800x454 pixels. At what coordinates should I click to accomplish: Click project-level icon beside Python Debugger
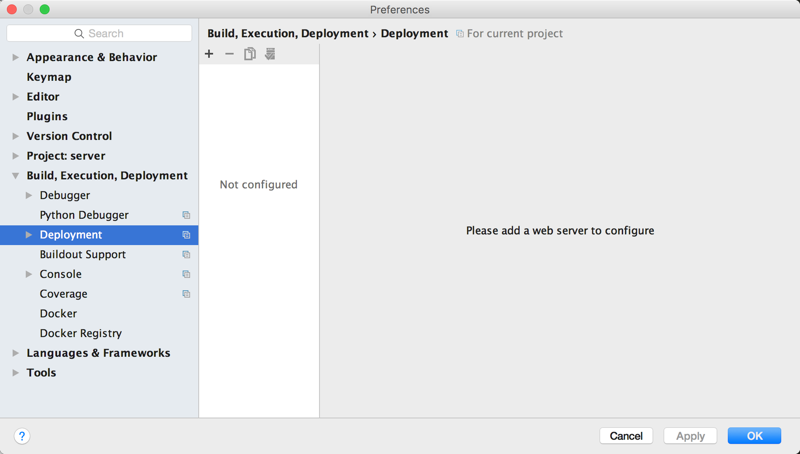coord(186,215)
